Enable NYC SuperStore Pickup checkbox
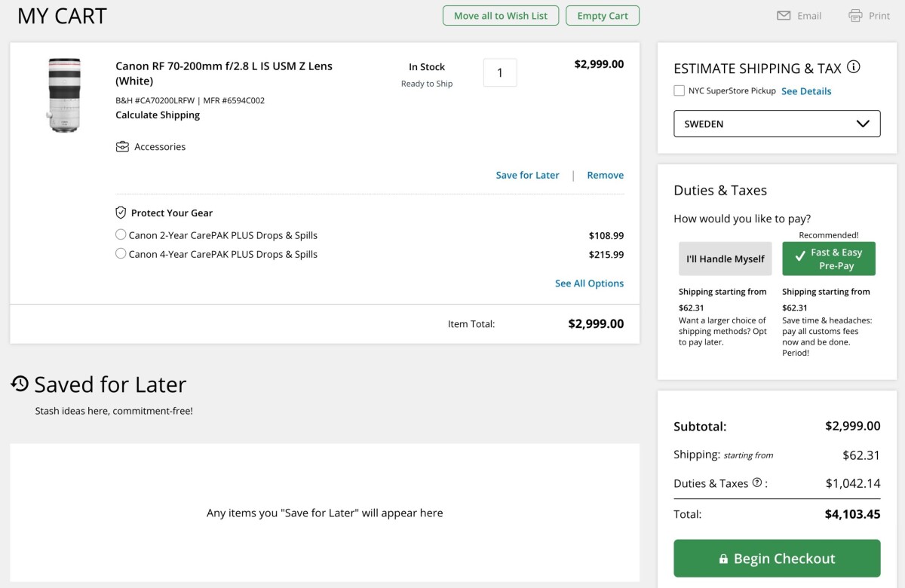 point(679,90)
